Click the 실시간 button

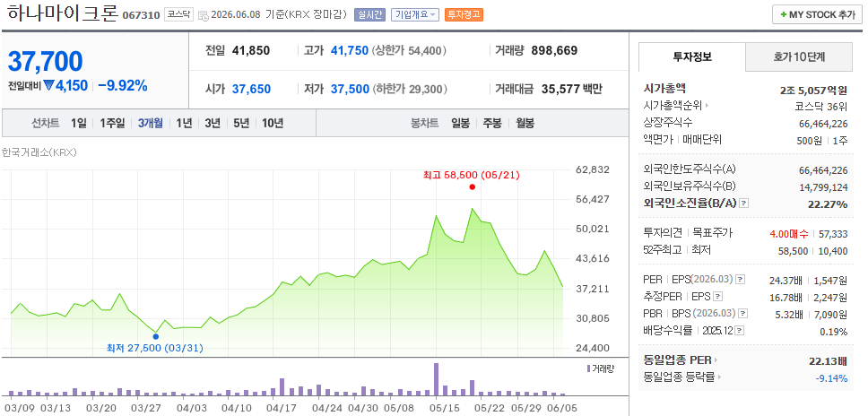pyautogui.click(x=369, y=15)
